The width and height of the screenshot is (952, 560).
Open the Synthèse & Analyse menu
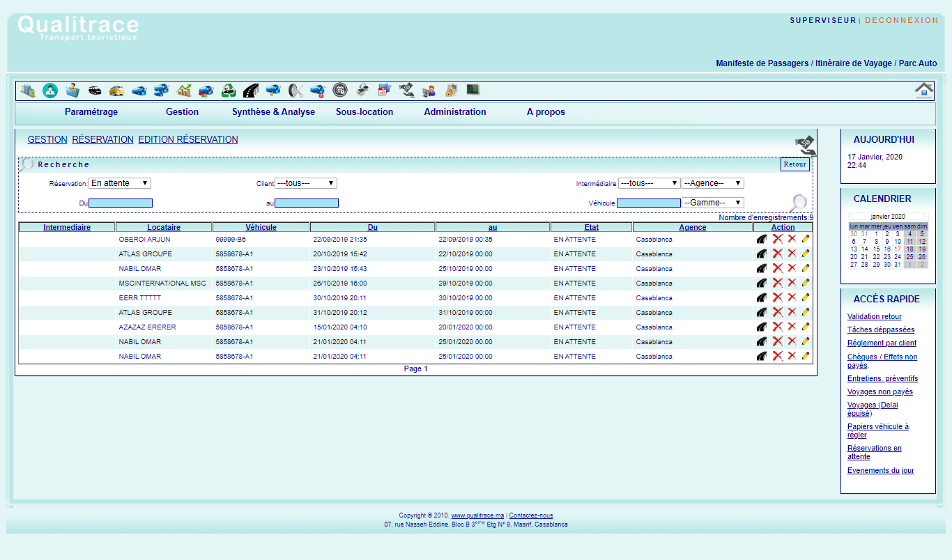(273, 112)
